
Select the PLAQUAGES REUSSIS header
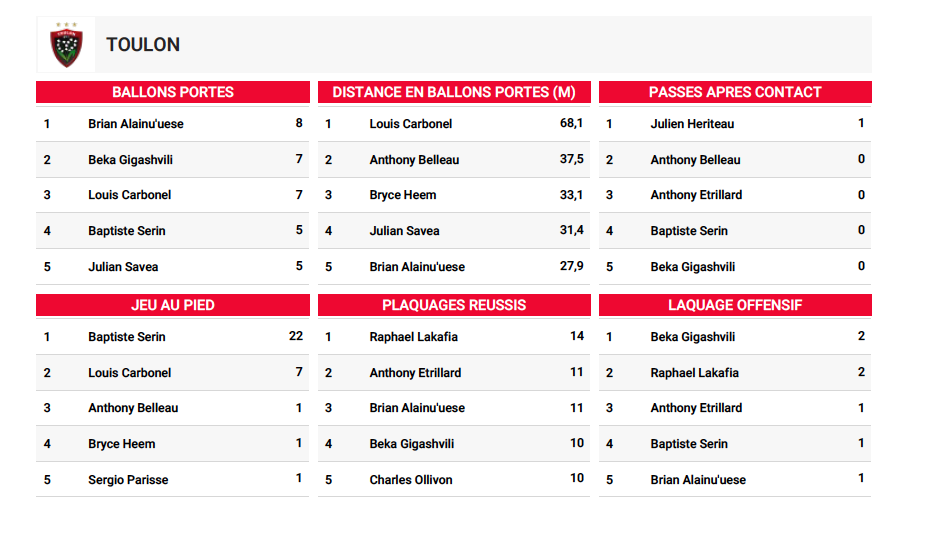click(454, 305)
